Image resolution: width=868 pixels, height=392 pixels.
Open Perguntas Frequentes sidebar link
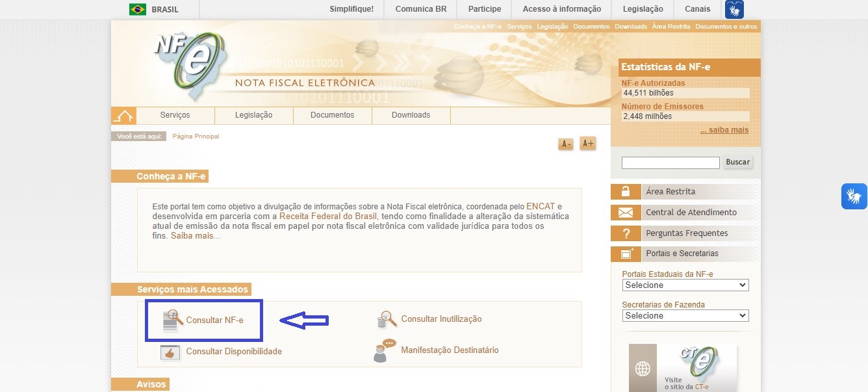click(x=687, y=233)
